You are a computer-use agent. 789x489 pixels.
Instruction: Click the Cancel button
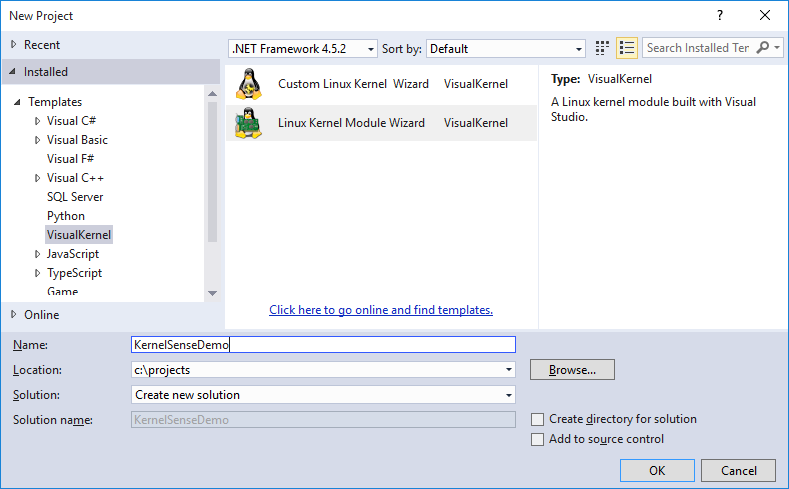[x=738, y=470]
